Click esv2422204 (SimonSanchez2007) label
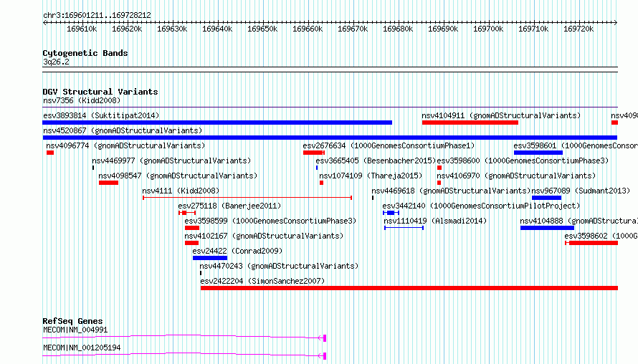The height and width of the screenshot is (364, 638). [x=262, y=281]
